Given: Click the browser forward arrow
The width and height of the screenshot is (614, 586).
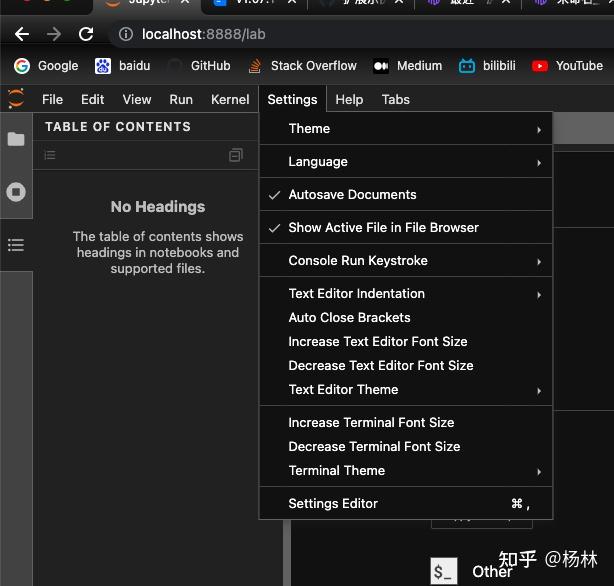Looking at the screenshot, I should click(x=54, y=34).
